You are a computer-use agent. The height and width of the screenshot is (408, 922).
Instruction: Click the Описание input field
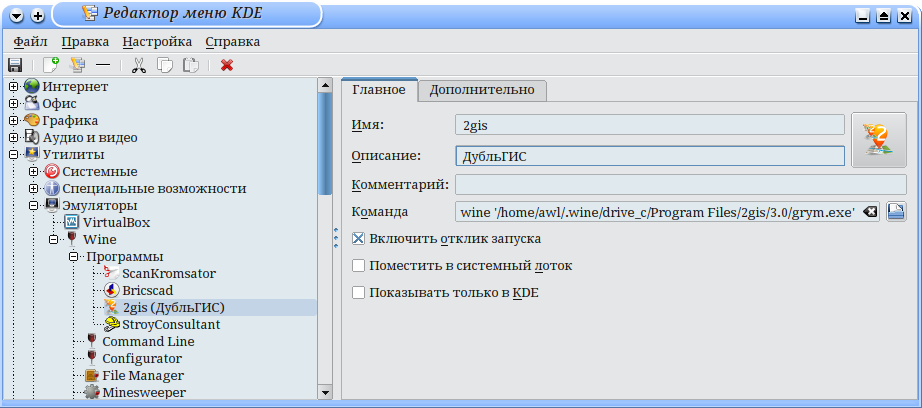pyautogui.click(x=650, y=156)
